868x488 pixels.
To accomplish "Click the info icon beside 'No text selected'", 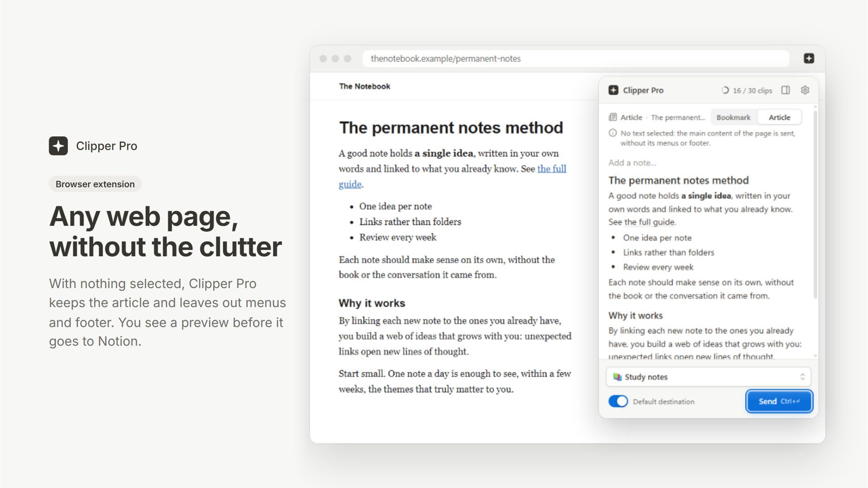I will (x=613, y=133).
